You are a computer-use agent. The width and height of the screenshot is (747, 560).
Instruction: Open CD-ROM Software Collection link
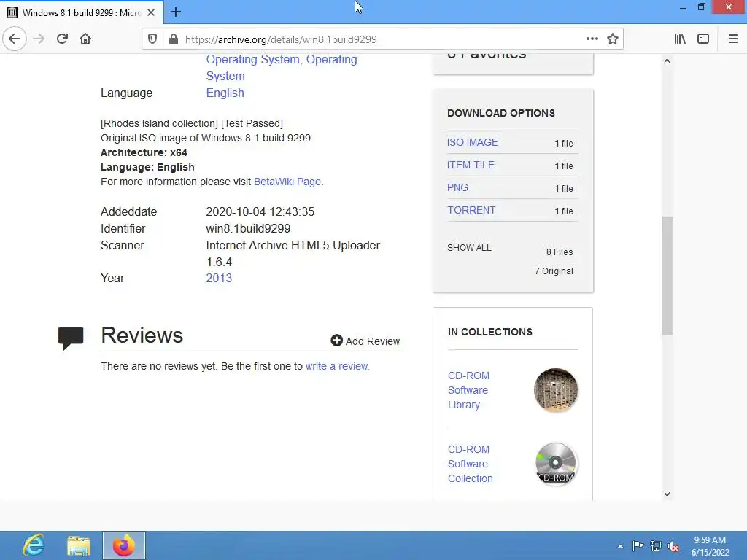471,464
